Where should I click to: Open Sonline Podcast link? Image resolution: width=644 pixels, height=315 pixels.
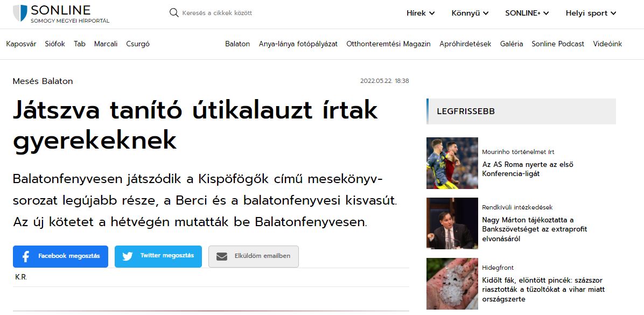557,44
